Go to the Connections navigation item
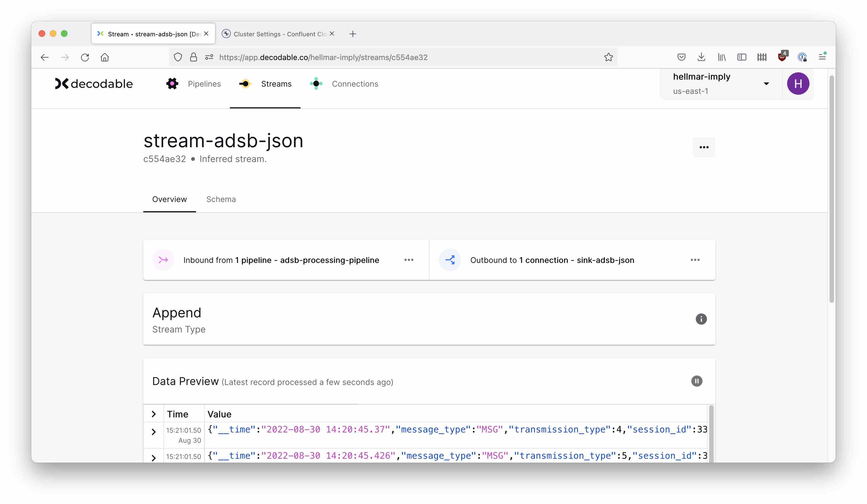This screenshot has height=504, width=867. click(x=354, y=84)
